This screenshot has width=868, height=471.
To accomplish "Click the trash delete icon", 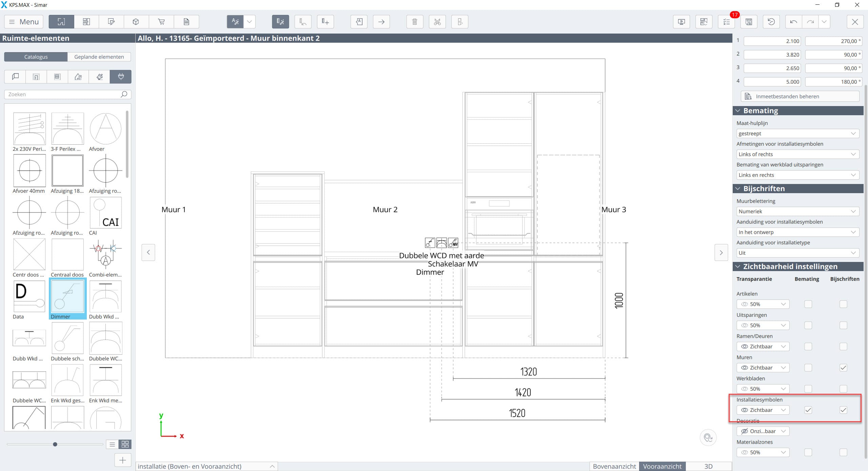I will 414,22.
